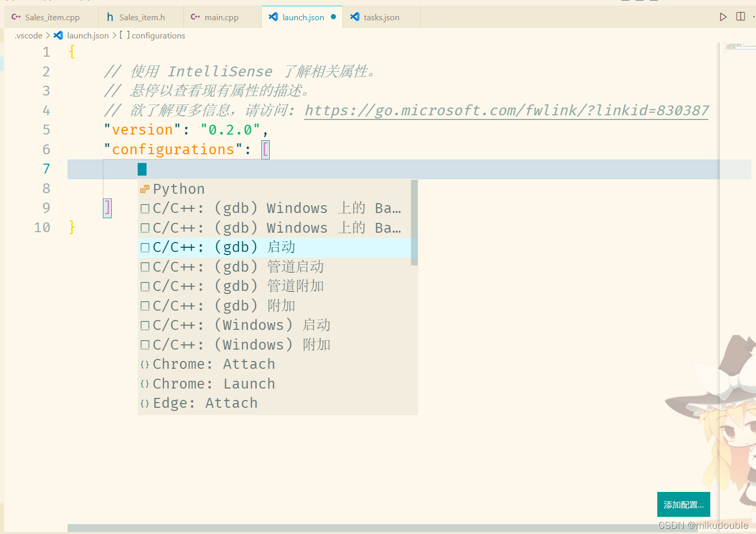Click the VS Code icon on tasks.json tab

[355, 17]
